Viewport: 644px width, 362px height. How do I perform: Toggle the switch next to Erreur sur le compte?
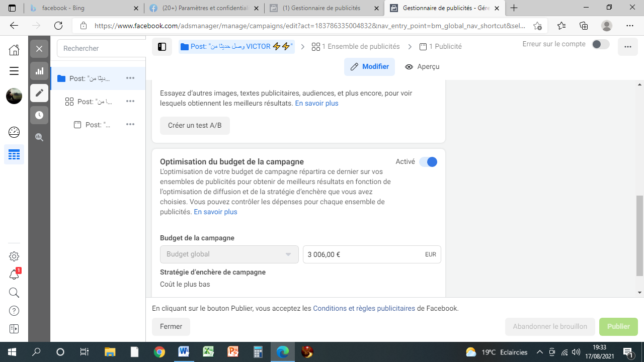600,44
